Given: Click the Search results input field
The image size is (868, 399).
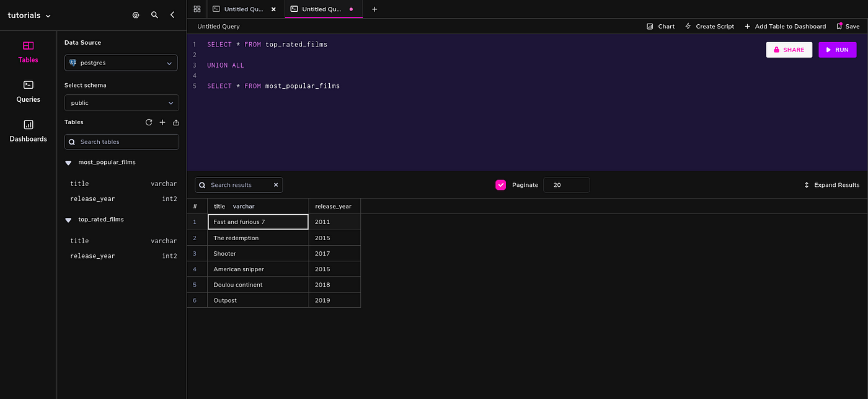Looking at the screenshot, I should 239,185.
